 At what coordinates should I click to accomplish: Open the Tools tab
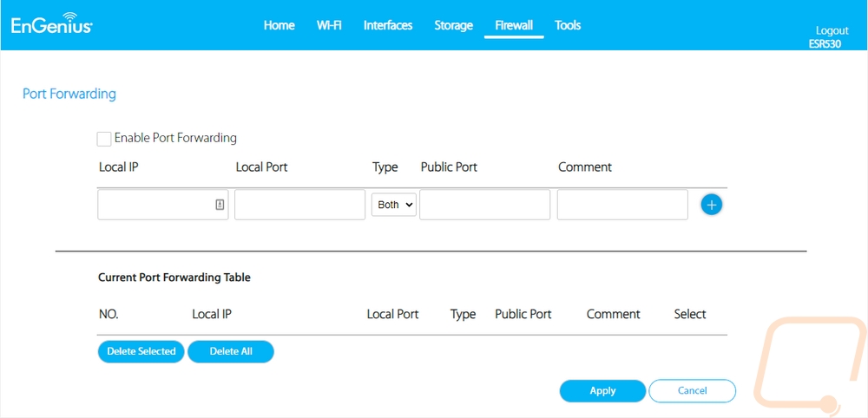(567, 25)
